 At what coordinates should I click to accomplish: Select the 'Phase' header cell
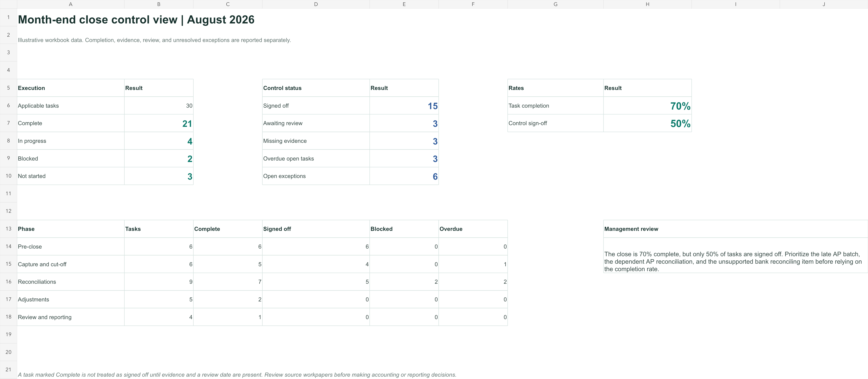[x=71, y=229]
